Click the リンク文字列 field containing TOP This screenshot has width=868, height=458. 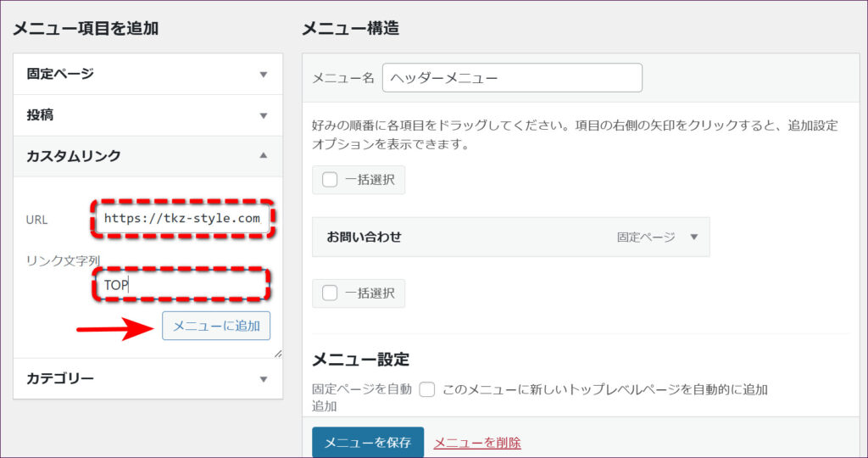(x=183, y=285)
